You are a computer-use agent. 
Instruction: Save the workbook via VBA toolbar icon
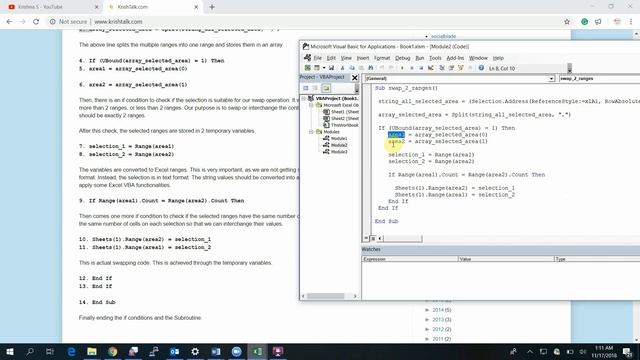click(331, 68)
